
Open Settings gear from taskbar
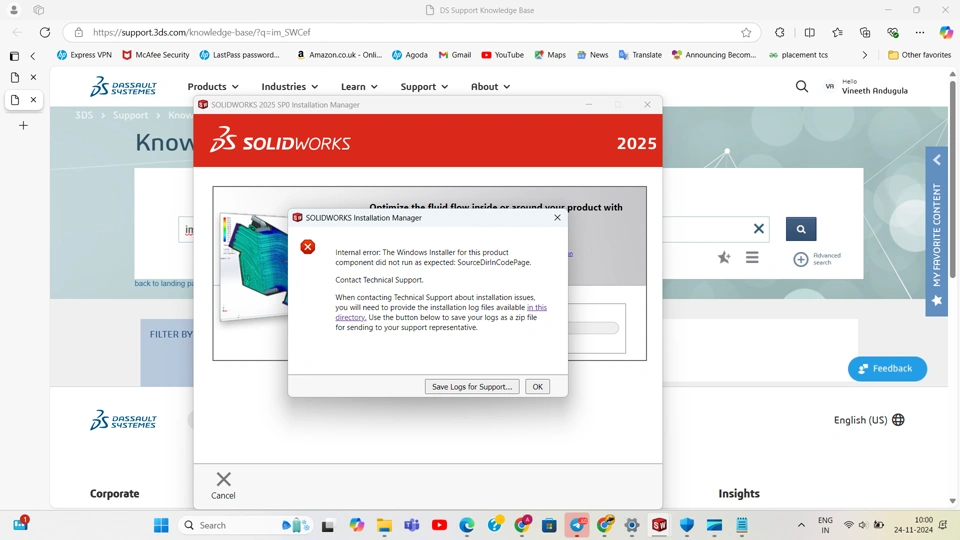(x=632, y=525)
